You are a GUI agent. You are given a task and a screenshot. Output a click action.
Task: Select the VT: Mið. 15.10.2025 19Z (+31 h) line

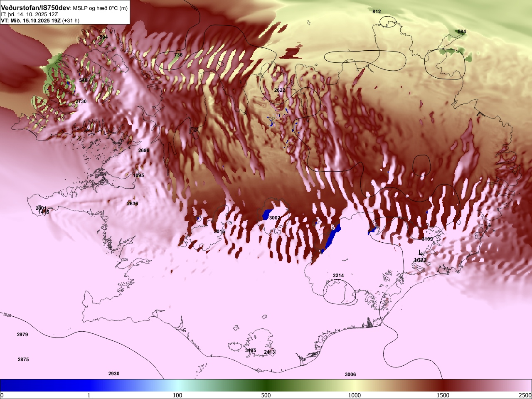pyautogui.click(x=40, y=20)
